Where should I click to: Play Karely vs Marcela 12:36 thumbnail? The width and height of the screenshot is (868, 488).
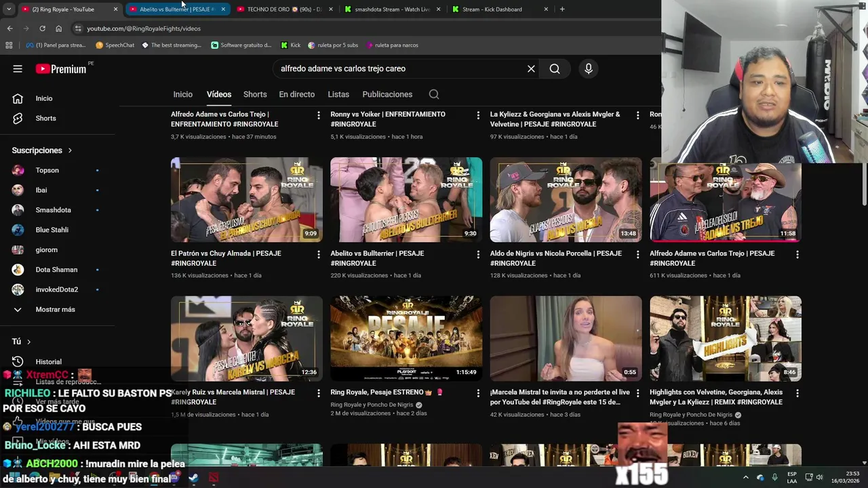click(247, 338)
